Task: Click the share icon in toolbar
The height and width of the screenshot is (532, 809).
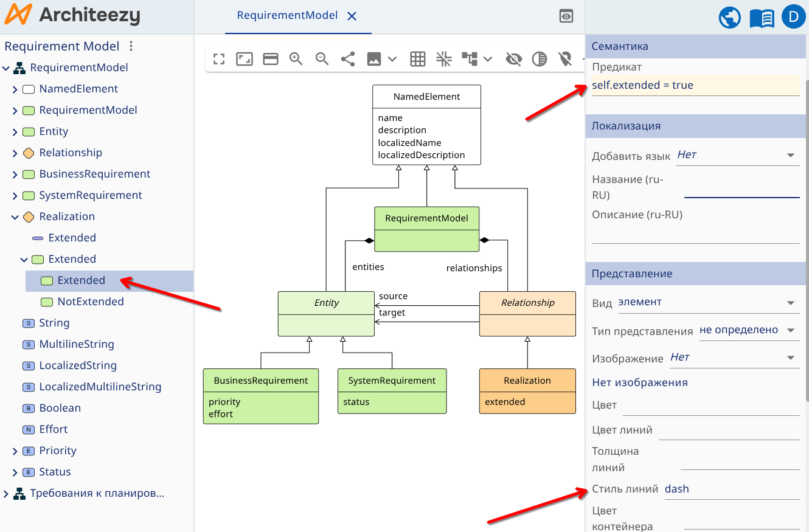Action: tap(348, 59)
